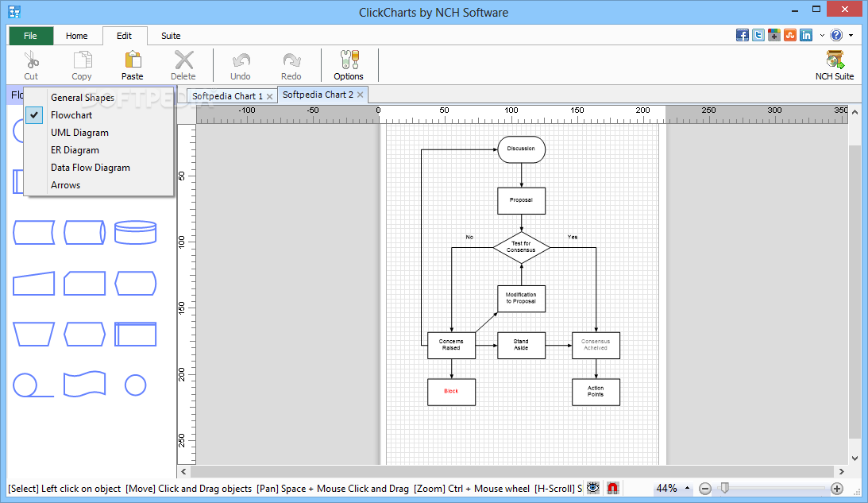The height and width of the screenshot is (503, 868).
Task: Select the stored data shape
Action: [x=34, y=233]
